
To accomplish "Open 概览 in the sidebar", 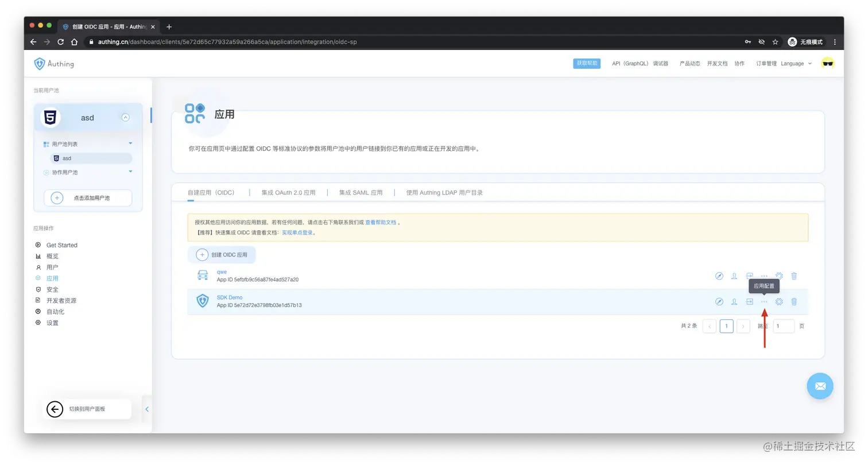I will click(52, 256).
